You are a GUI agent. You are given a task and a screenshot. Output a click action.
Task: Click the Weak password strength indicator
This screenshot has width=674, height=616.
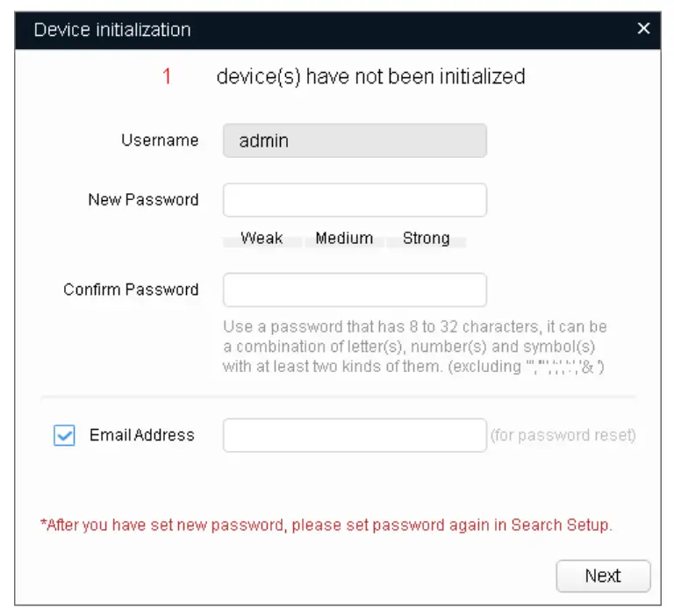click(x=262, y=239)
